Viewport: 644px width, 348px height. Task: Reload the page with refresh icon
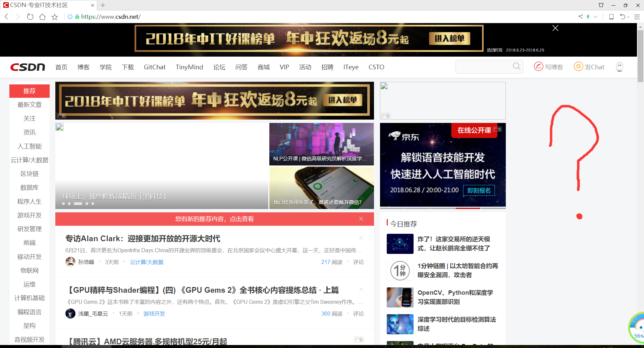click(x=30, y=17)
